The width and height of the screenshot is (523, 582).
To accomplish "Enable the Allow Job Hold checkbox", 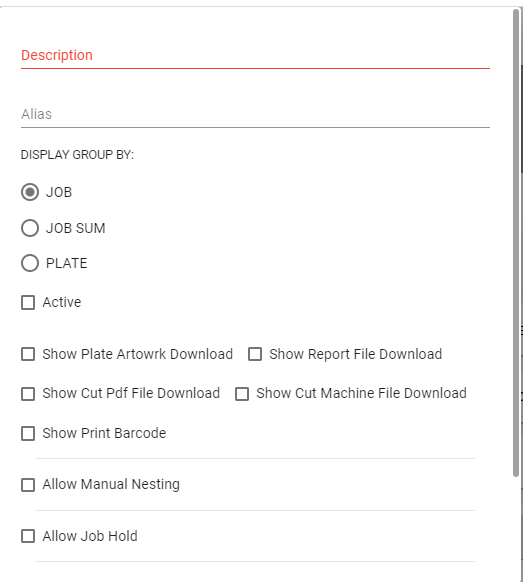I will point(28,536).
